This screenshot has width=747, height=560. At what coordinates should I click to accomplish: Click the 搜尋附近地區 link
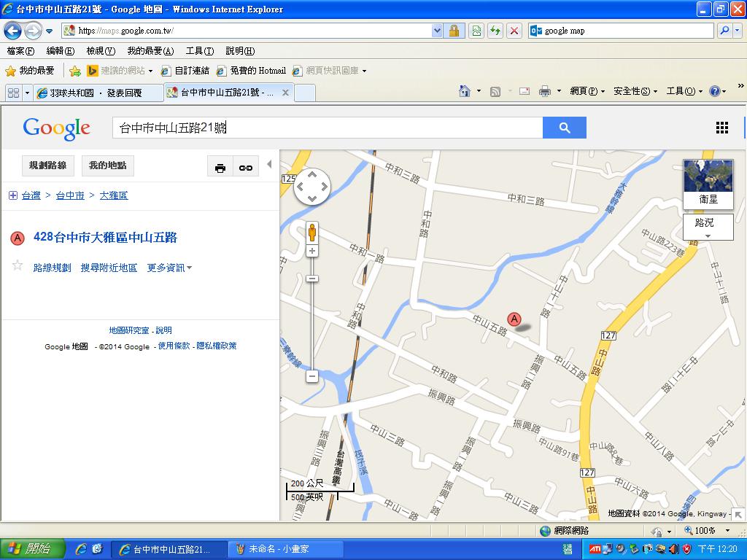click(109, 268)
